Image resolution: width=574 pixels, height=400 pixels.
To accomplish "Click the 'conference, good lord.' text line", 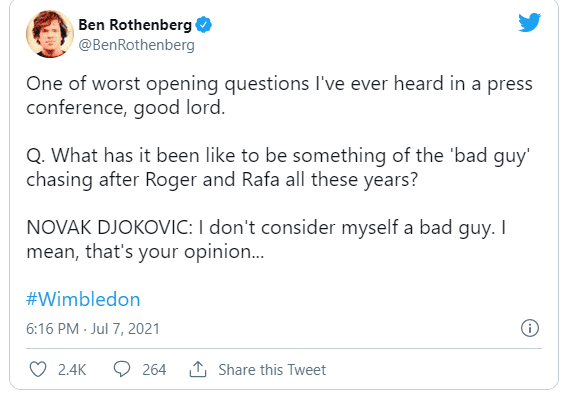I will click(x=126, y=108).
